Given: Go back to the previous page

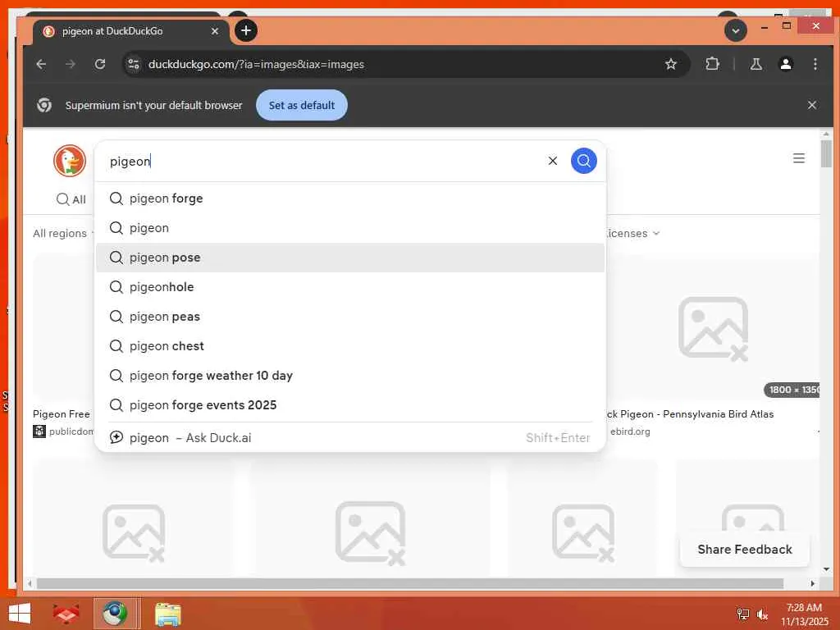Looking at the screenshot, I should tap(41, 64).
